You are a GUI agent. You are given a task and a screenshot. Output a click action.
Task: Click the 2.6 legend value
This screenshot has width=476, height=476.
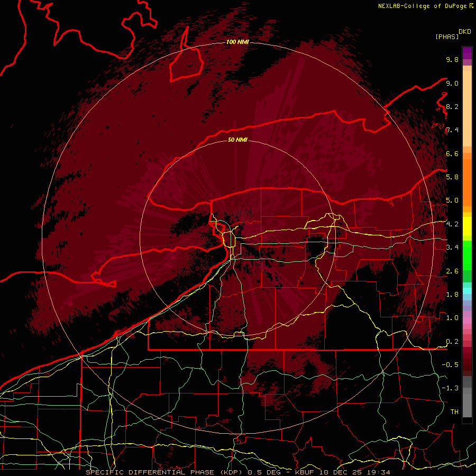tap(452, 271)
